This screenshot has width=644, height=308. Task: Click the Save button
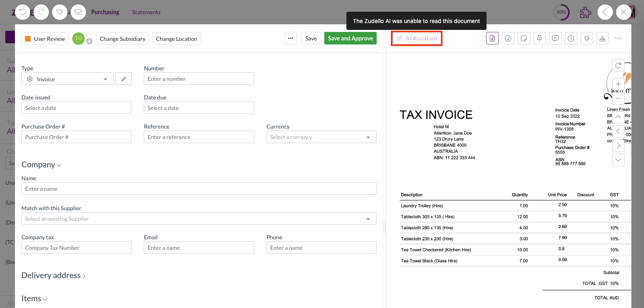311,38
